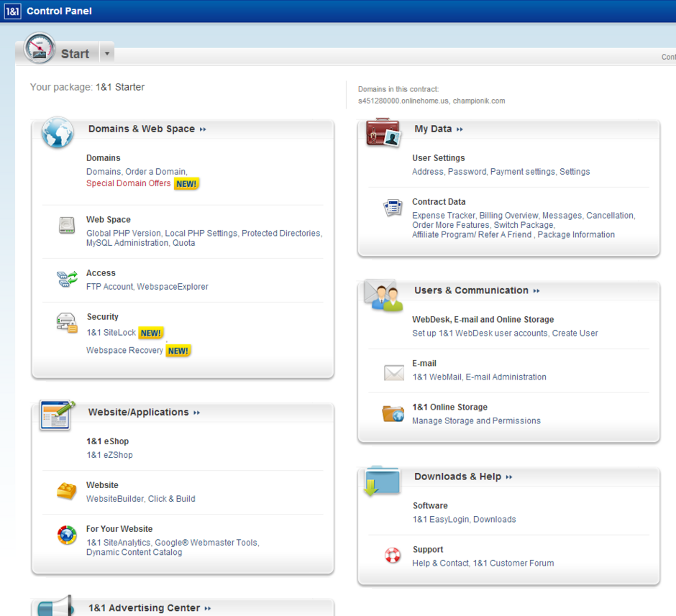Click the Access FTP arrows icon
The image size is (676, 616).
[x=67, y=279]
